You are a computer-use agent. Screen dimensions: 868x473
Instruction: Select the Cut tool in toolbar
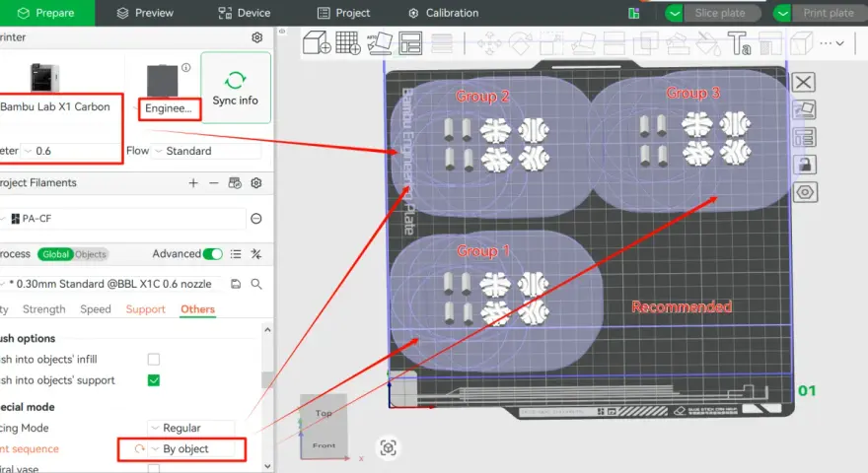[614, 43]
